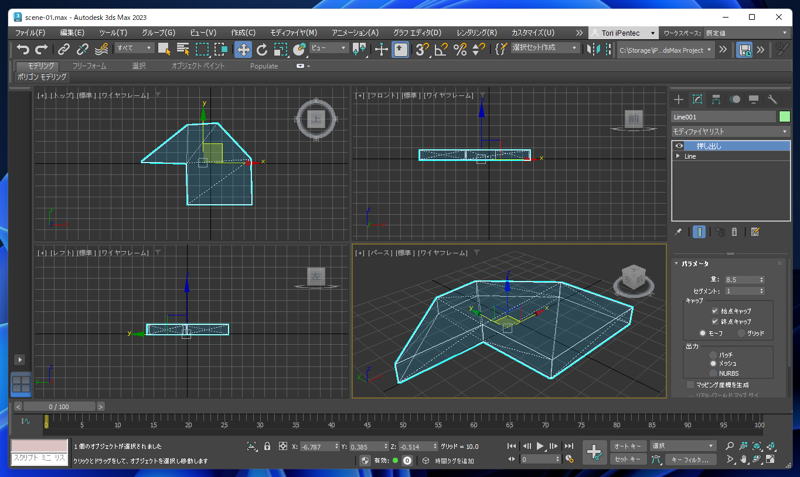
Task: Toggle the Percent Snap icon
Action: pyautogui.click(x=460, y=49)
